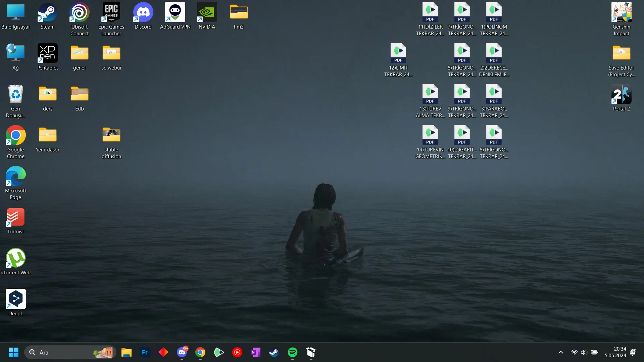Screen dimensions: 644x362
Task: Select Save Editor (Project Cy...) folder
Action: click(x=621, y=60)
